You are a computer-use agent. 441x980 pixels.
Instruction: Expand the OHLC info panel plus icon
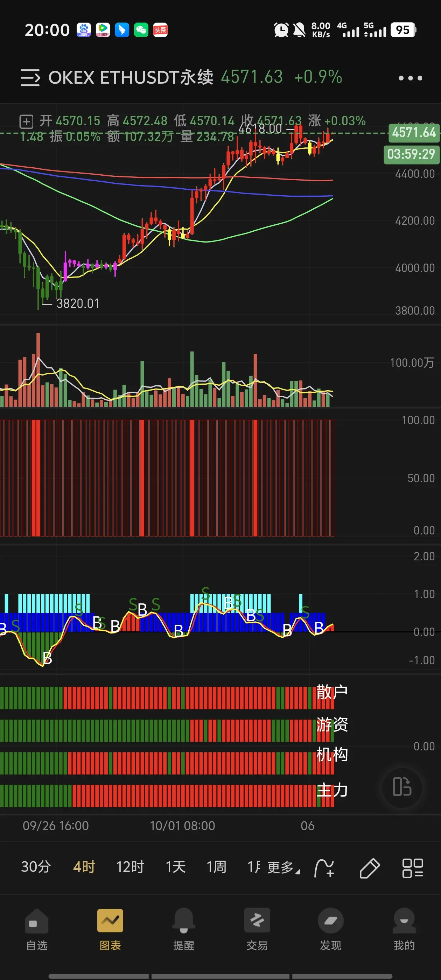tap(26, 122)
